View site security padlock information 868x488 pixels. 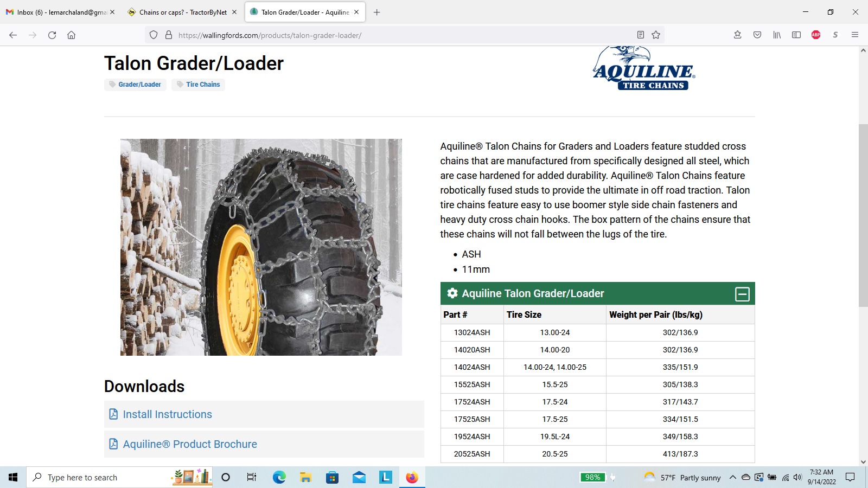point(169,35)
